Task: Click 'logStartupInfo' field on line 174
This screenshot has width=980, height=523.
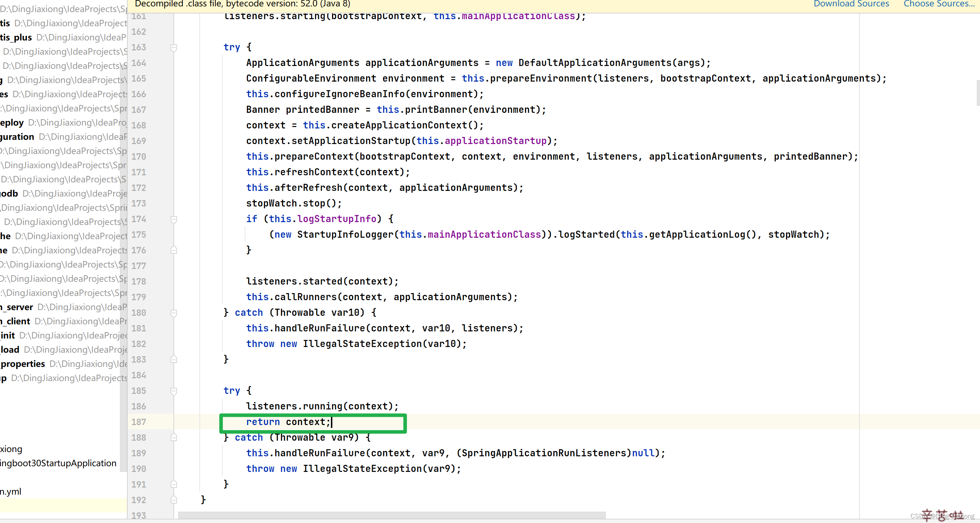Action: tap(337, 219)
